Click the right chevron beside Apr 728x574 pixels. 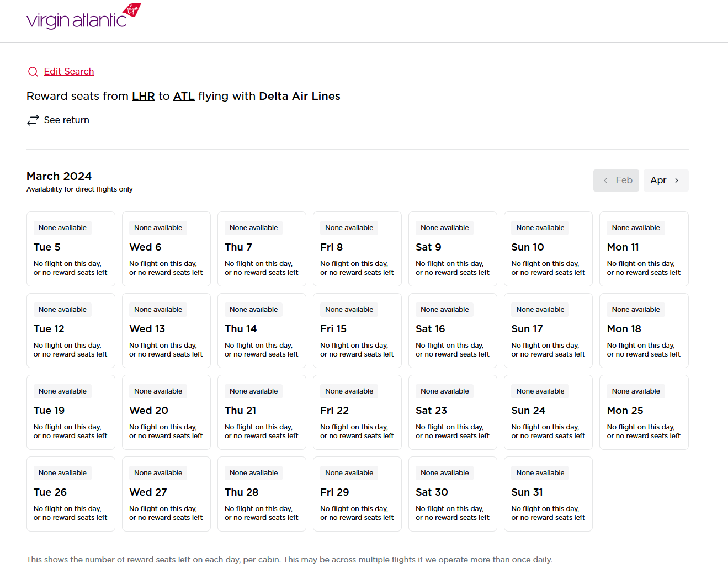[677, 180]
